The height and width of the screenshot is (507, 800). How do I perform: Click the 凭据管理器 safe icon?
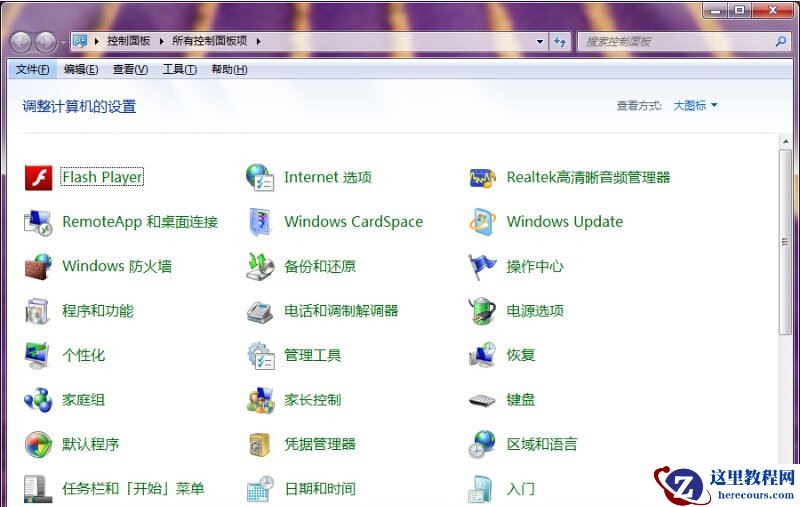click(x=260, y=444)
